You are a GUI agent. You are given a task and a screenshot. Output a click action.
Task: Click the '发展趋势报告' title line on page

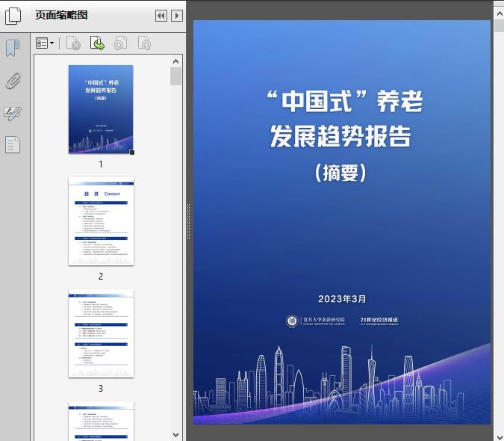coord(340,136)
